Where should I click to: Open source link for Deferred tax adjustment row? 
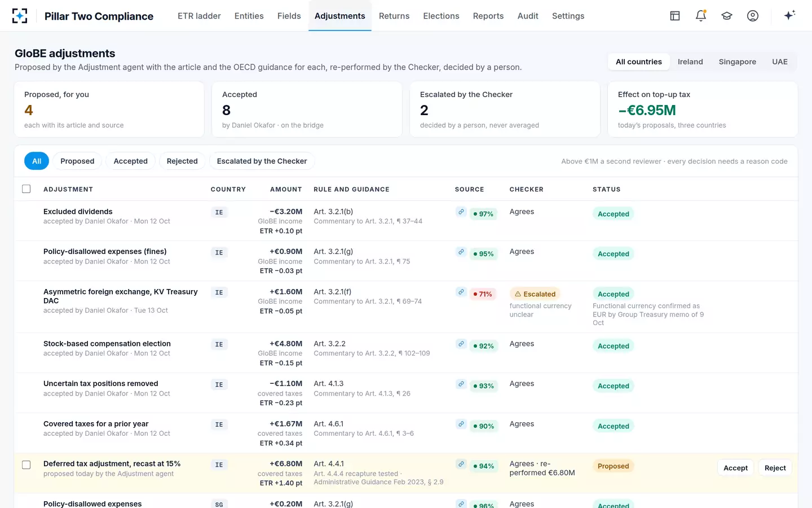point(461,465)
